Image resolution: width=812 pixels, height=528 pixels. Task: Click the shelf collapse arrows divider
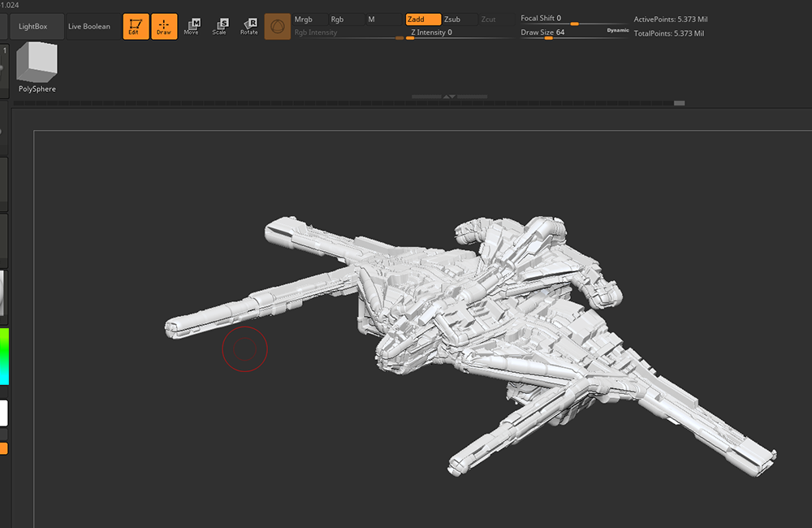coord(450,97)
